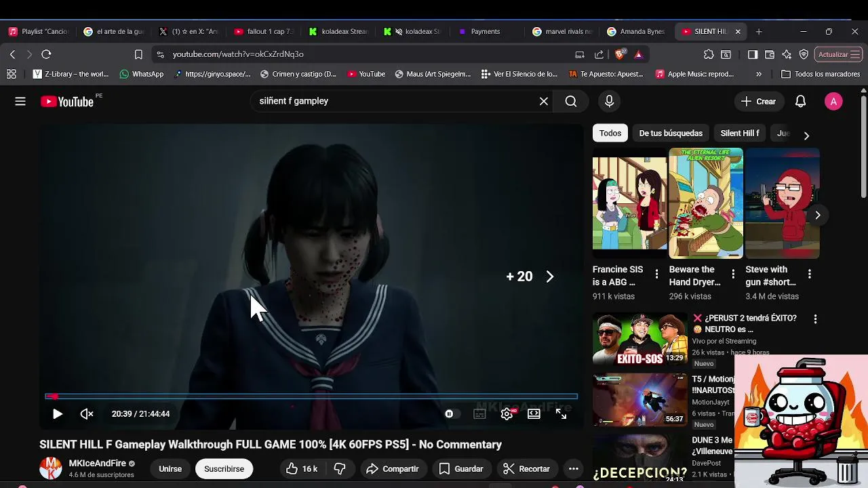Seek on the video progress bar
The height and width of the screenshot is (488, 868).
(311, 396)
